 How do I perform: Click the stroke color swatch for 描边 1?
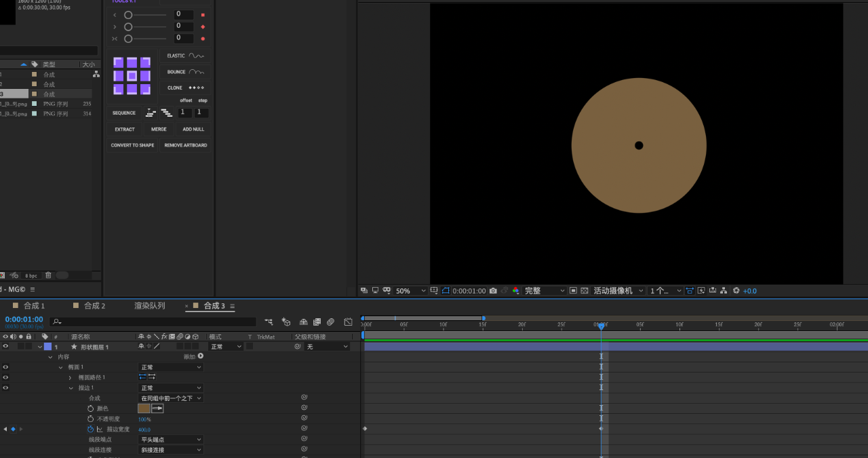144,408
